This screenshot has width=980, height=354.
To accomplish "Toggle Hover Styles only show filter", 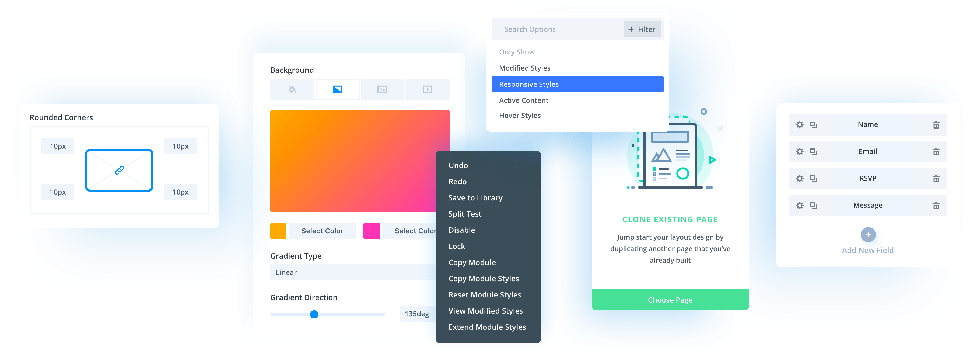I will point(519,114).
